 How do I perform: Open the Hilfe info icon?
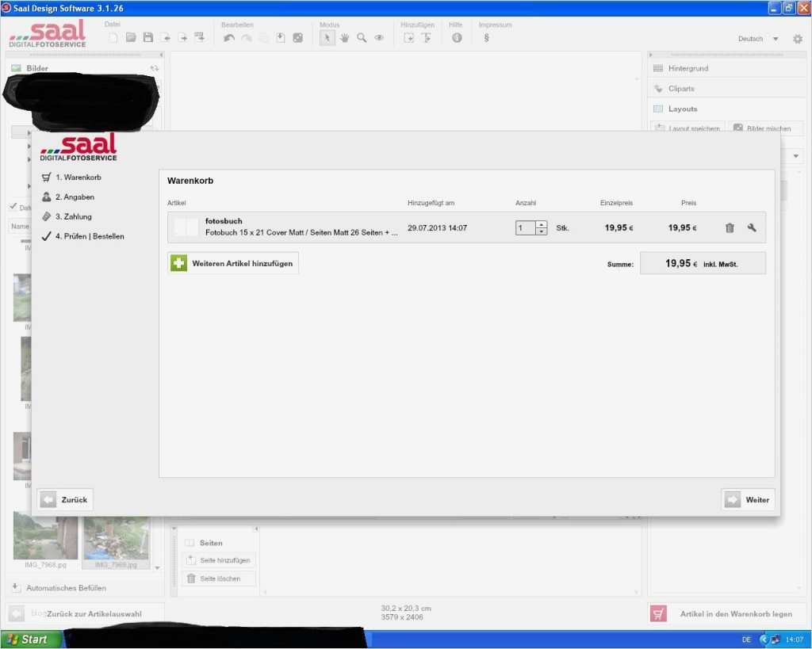coord(457,38)
